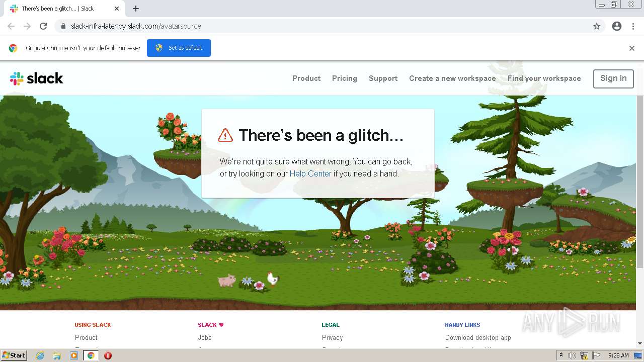Open Chrome three-dot menu
Viewport: 644px width, 362px height.
tap(633, 26)
